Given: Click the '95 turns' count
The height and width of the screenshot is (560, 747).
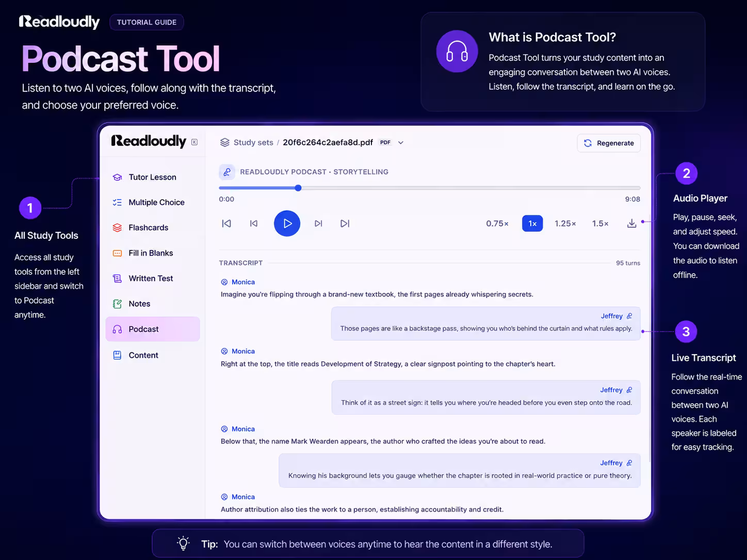Looking at the screenshot, I should [628, 263].
